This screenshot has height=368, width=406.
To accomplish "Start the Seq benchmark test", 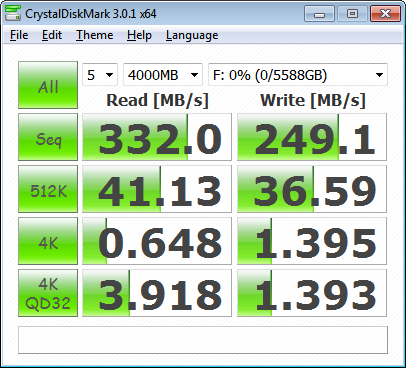I will pyautogui.click(x=48, y=137).
